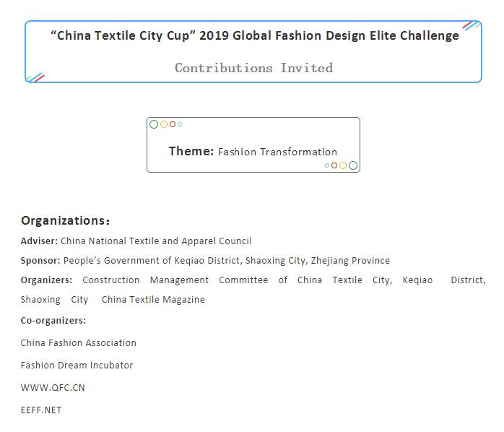Screen dimensions: 504x432
Task: Click the top-left red circle in the Theme box
Action: point(173,124)
